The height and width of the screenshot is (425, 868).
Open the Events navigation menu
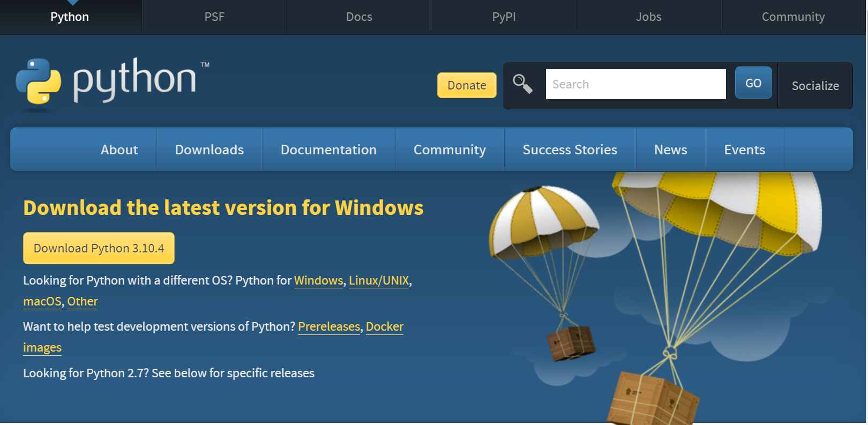(745, 150)
